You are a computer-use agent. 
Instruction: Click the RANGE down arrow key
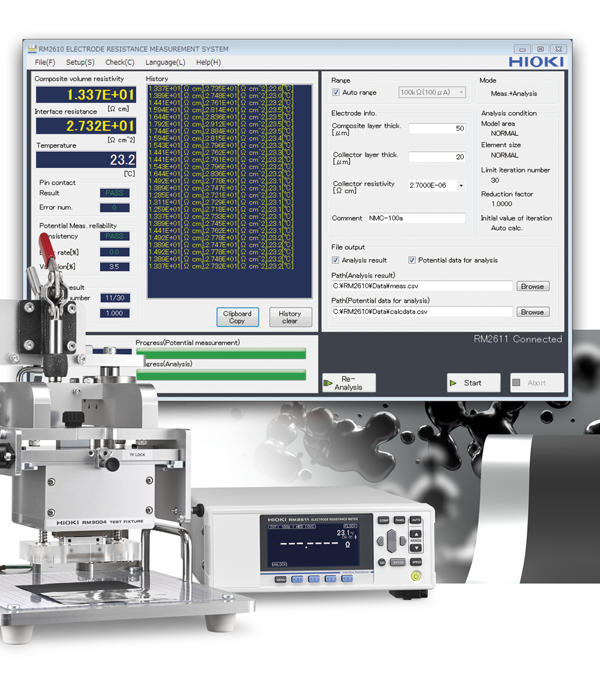(x=415, y=548)
